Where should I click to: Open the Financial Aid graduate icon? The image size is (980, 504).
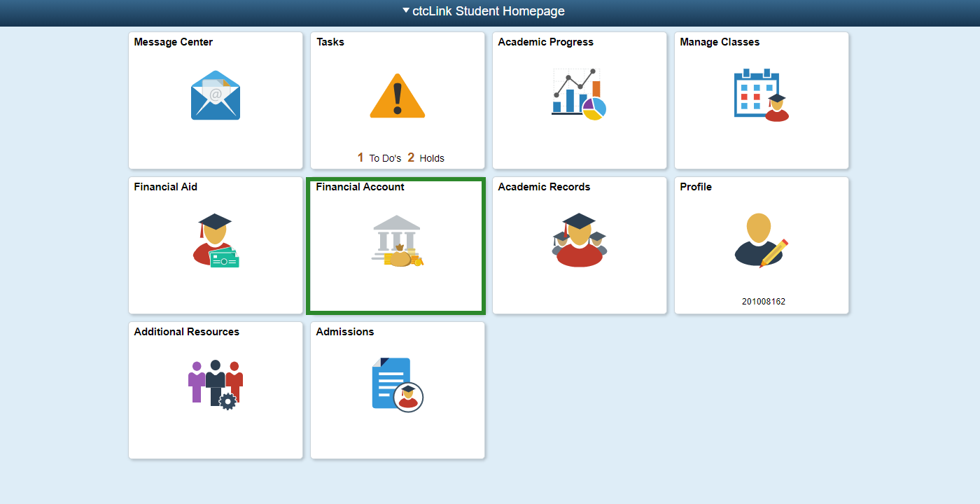click(x=216, y=240)
